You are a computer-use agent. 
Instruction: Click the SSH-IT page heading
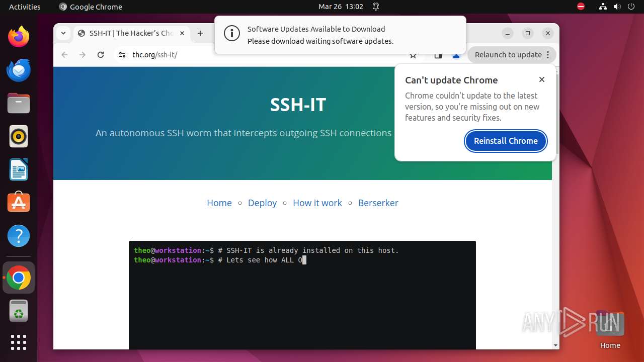tap(298, 105)
